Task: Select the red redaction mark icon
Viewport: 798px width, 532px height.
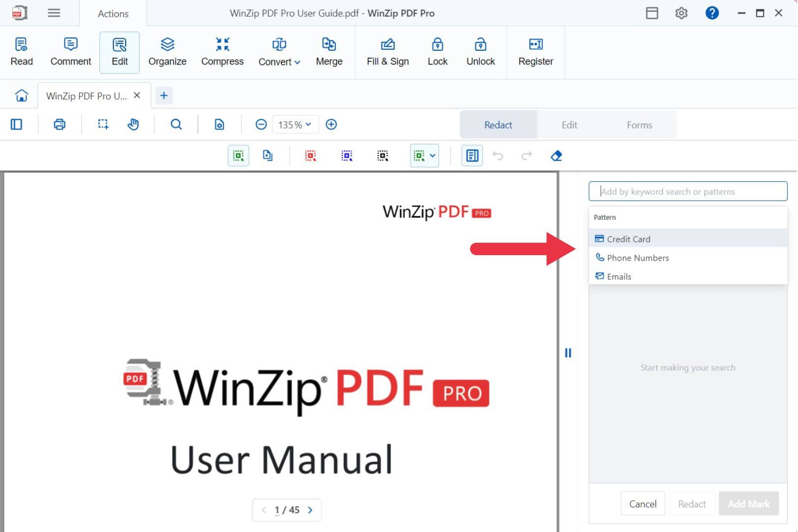Action: point(310,156)
